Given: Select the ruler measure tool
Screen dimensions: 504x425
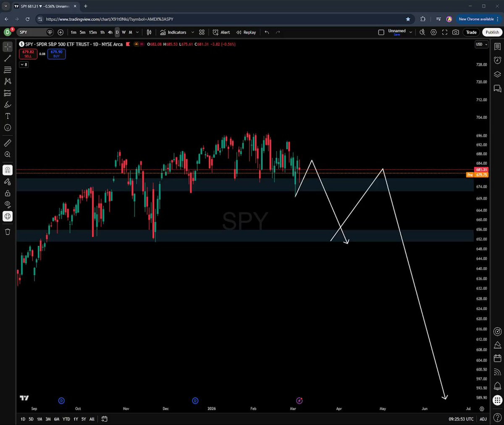Looking at the screenshot, I should (8, 143).
